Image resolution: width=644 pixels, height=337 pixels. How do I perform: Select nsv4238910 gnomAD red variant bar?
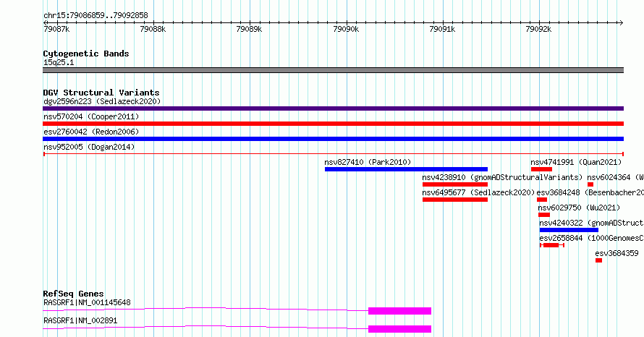tap(455, 184)
